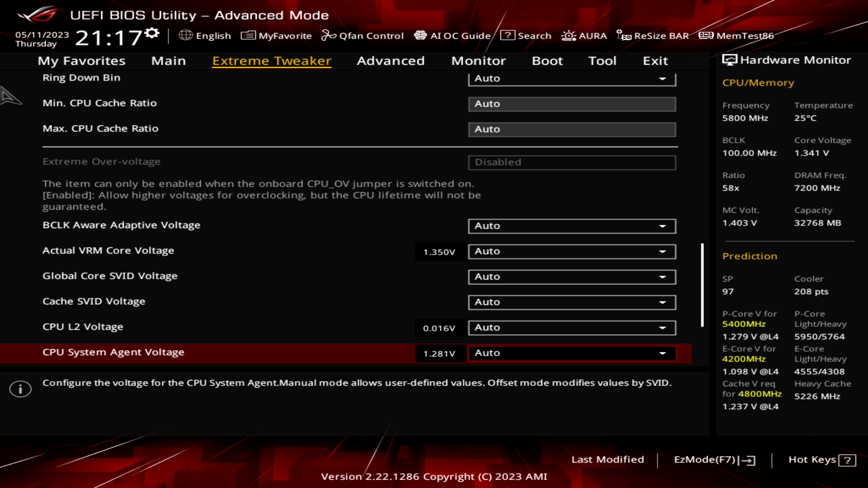Click the date 05/11/2023 Thursday
The height and width of the screenshot is (488, 868).
42,39
